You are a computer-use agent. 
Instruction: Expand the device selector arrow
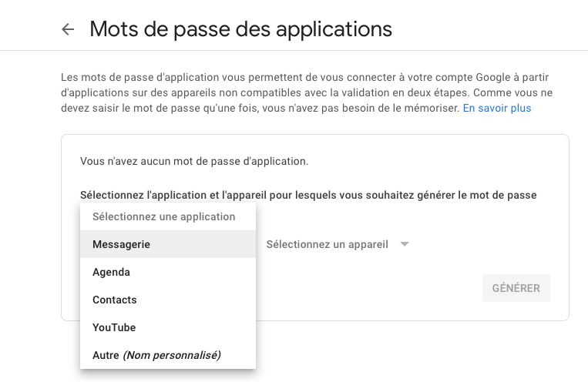tap(405, 244)
